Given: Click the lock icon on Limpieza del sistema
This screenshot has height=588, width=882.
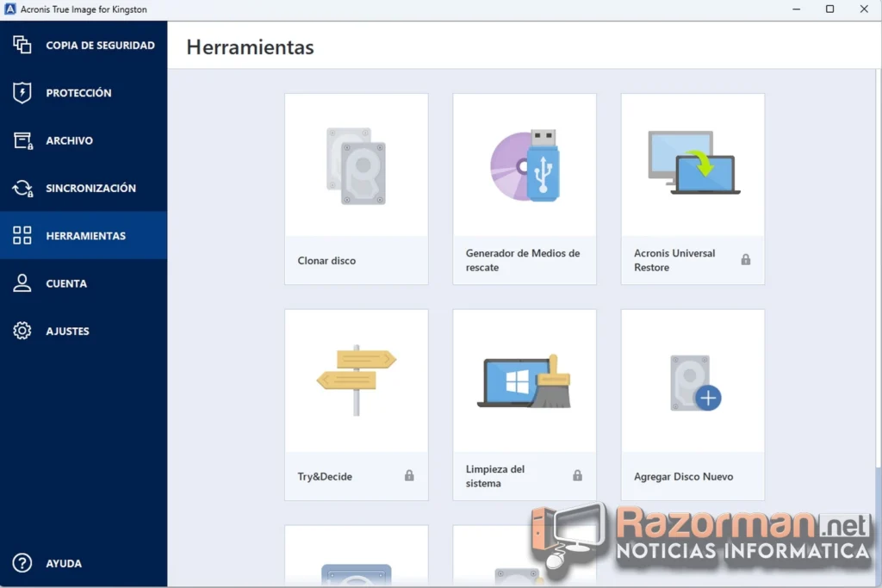Looking at the screenshot, I should tap(577, 475).
